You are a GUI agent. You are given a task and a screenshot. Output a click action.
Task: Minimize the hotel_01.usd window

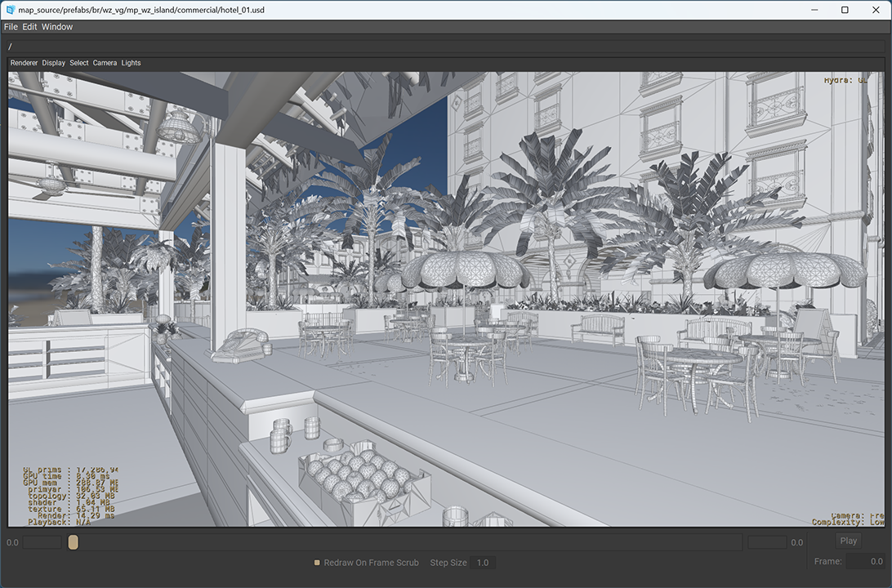coord(814,10)
